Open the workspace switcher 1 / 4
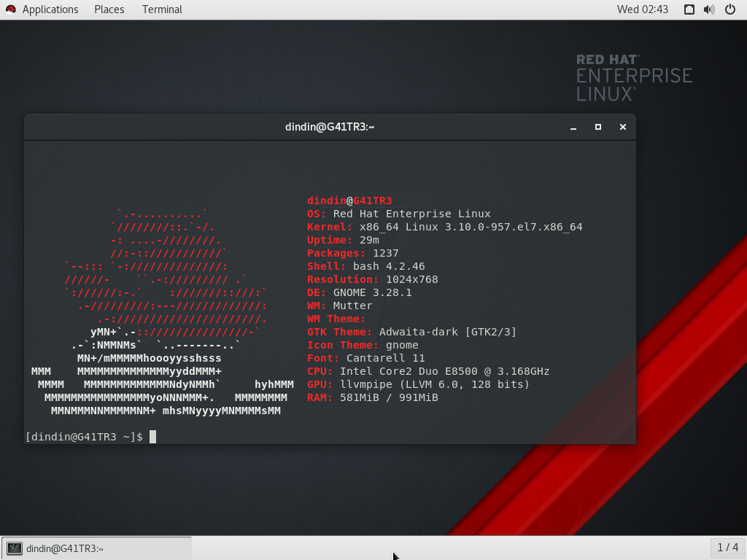This screenshot has width=747, height=560. [x=727, y=548]
